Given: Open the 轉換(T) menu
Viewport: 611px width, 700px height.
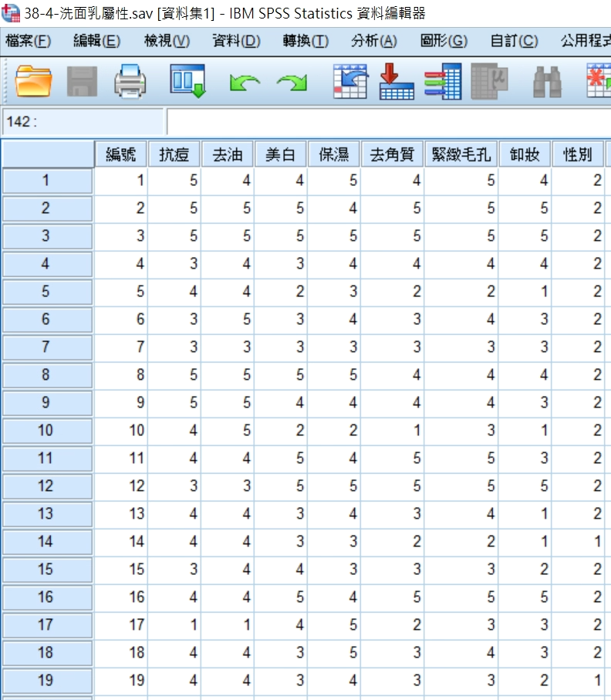Looking at the screenshot, I should point(305,41).
